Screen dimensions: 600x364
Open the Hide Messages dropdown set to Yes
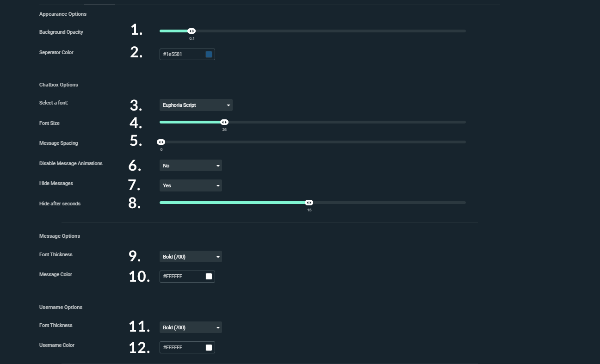click(191, 185)
